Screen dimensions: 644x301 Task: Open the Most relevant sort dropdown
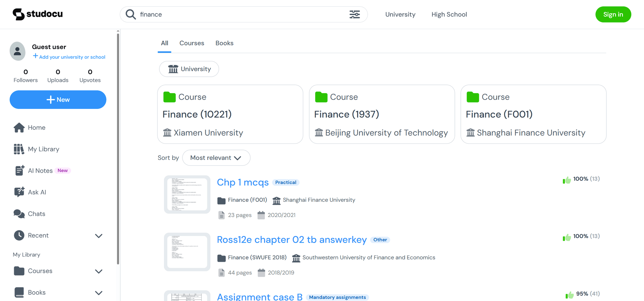216,158
